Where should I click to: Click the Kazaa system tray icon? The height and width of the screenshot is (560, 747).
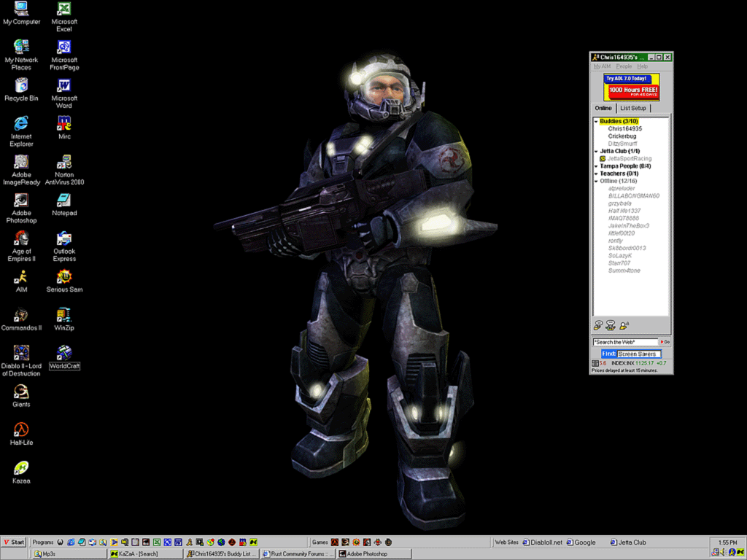(740, 553)
